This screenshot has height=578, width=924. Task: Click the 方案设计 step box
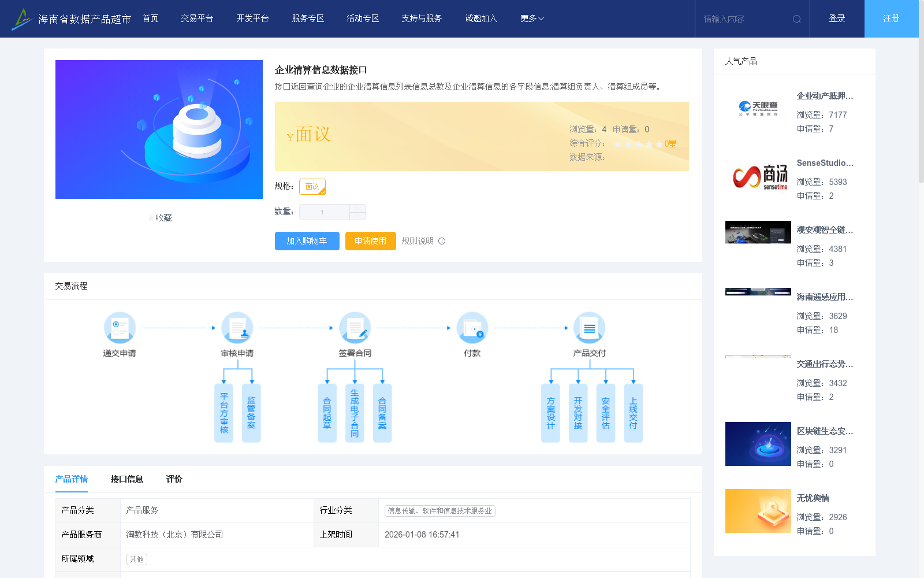(550, 413)
